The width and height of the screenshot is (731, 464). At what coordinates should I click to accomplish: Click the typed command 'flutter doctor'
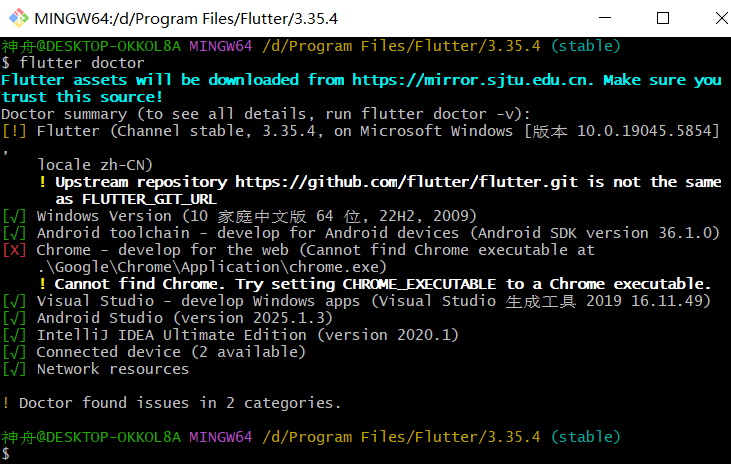coord(82,63)
